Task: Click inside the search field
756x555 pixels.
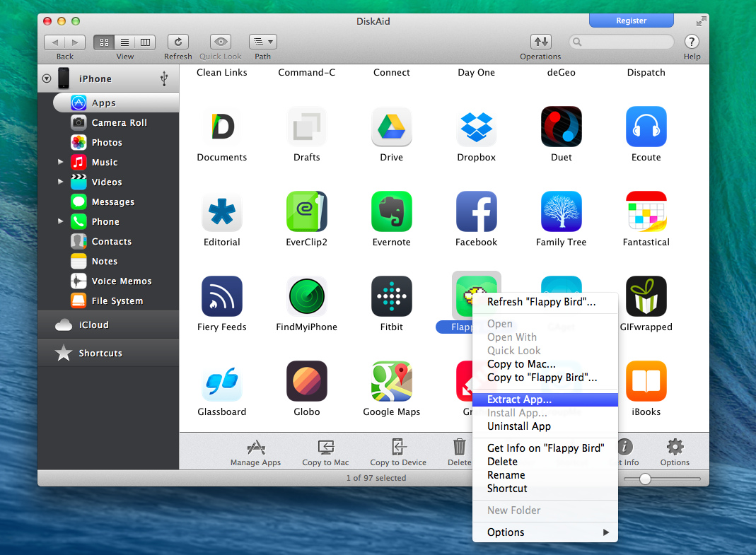Action: point(621,42)
